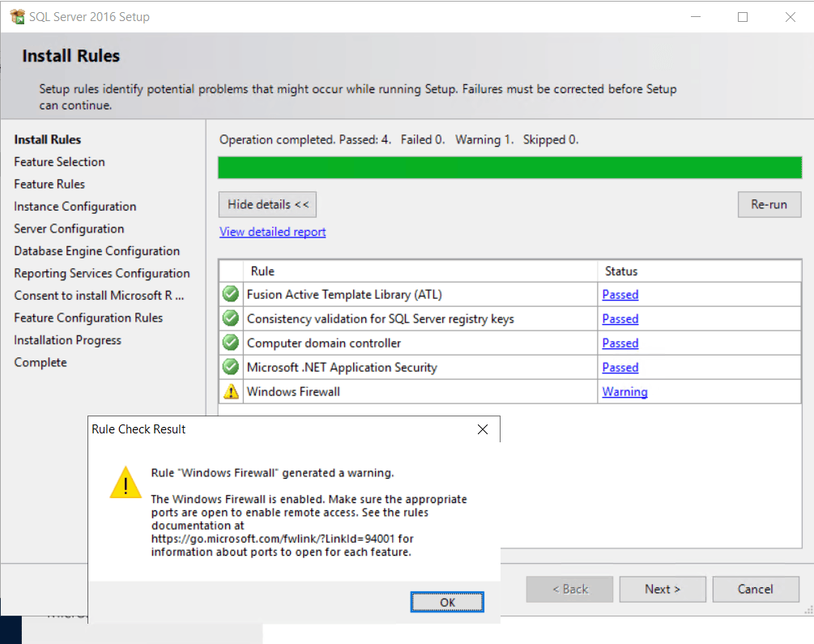Open the Passed status link for Fusion ATL
Viewport: 814px width, 644px height.
[620, 294]
